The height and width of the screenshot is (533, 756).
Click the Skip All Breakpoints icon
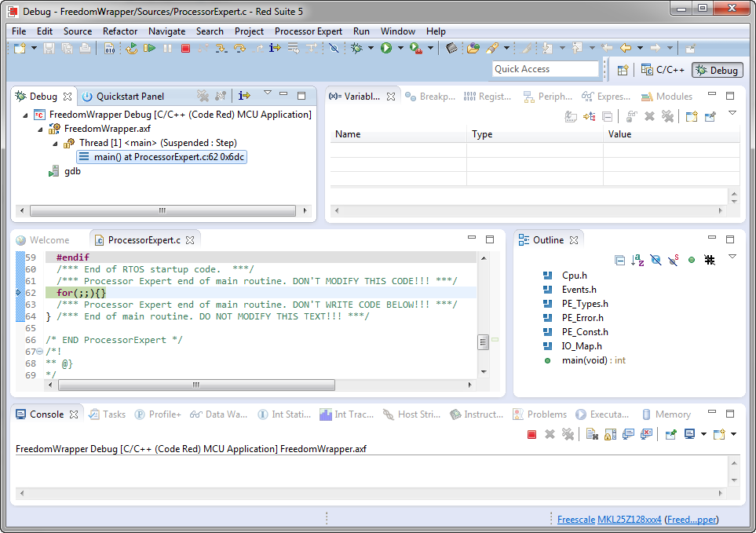(x=333, y=49)
